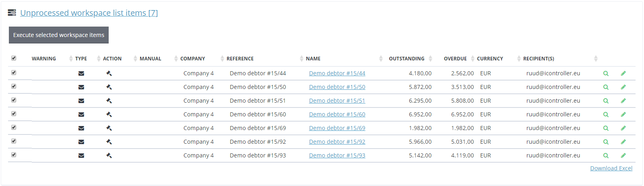Screen dimensions: 644x186
Task: Sort the table by Outstanding column
Action: (x=407, y=59)
